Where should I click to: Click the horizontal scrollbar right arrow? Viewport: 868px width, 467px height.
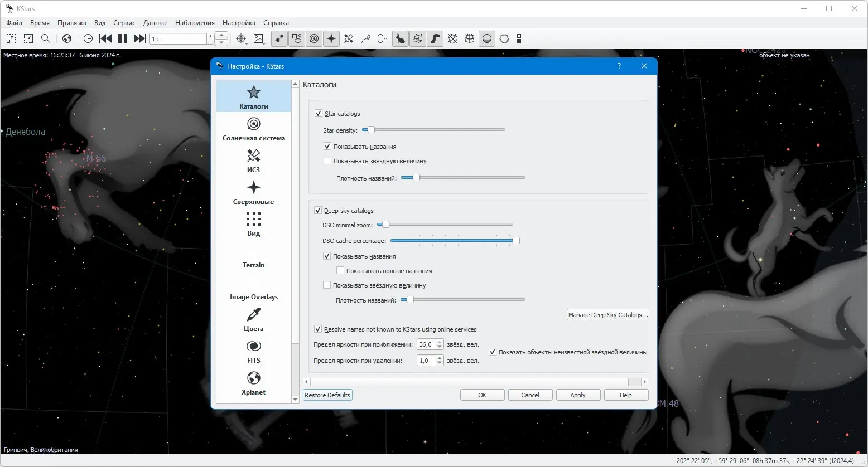coord(645,382)
